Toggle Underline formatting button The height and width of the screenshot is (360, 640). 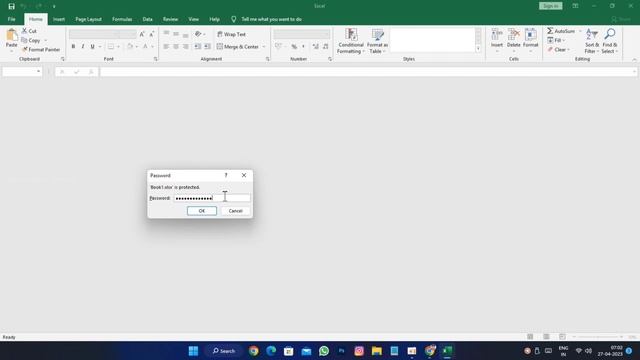[x=93, y=47]
